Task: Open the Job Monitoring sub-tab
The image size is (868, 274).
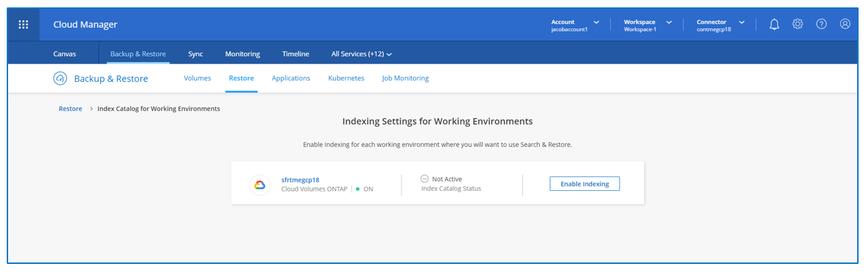Action: click(406, 78)
